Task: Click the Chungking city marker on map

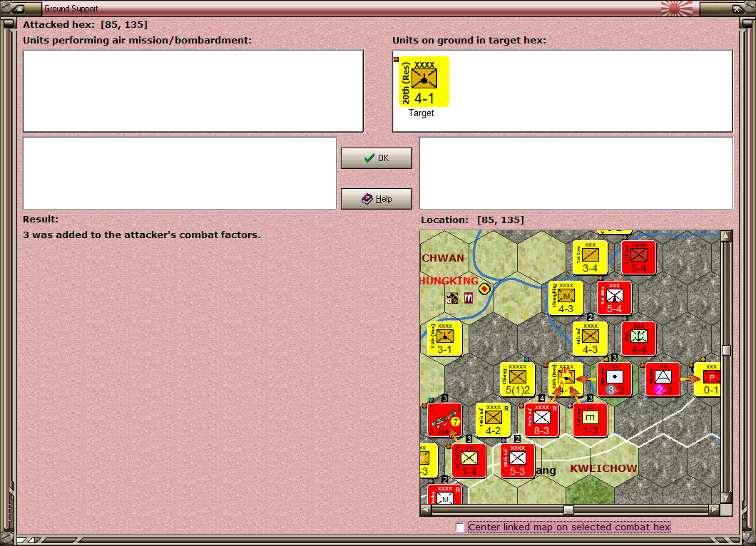Action: (484, 289)
